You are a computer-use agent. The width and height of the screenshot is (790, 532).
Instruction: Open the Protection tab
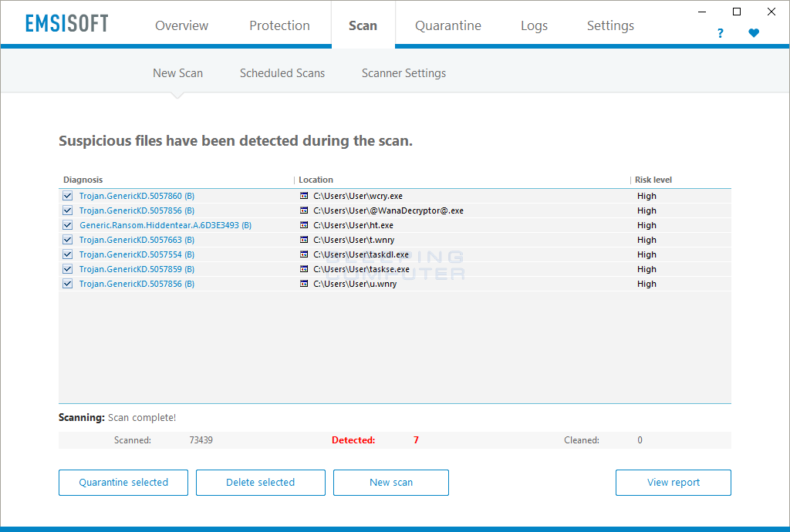(x=279, y=25)
